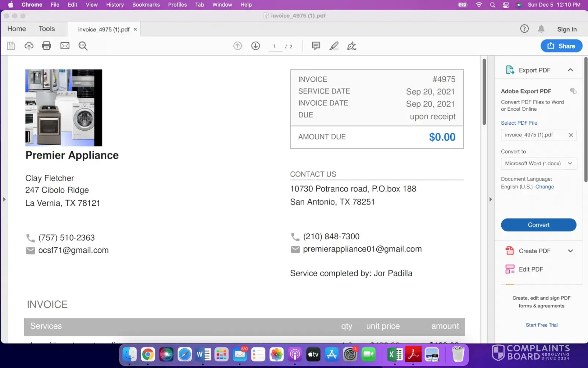
Task: Remove the selected invoice_4975 (1).pdf file
Action: click(571, 135)
